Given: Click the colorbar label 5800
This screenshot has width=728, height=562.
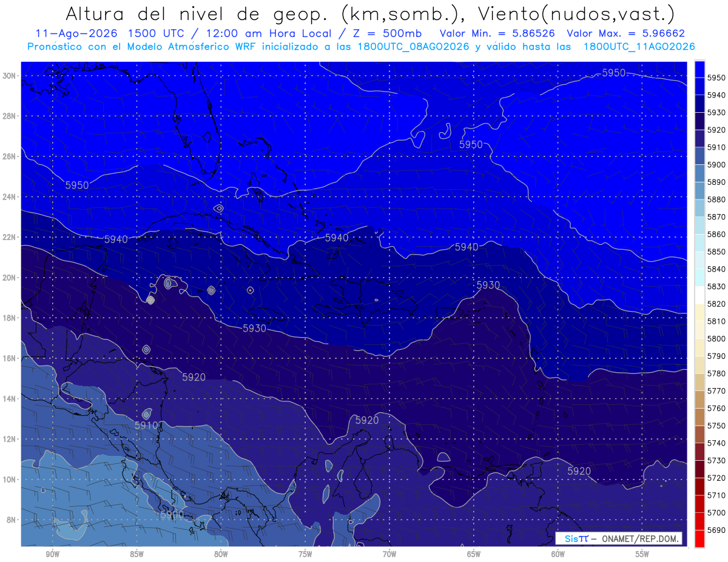Looking at the screenshot, I should (716, 338).
